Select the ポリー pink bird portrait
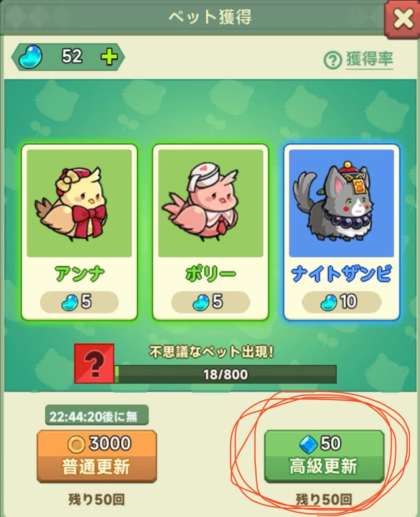The width and height of the screenshot is (420, 517). click(210, 203)
